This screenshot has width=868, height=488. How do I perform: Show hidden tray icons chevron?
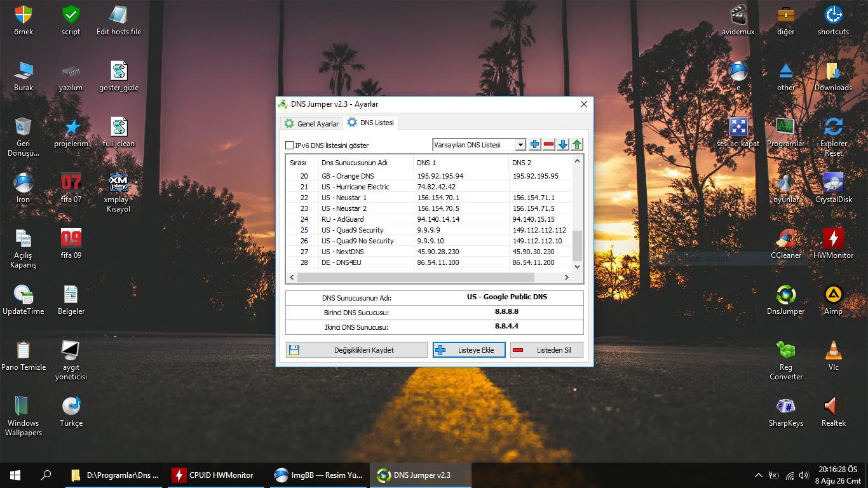coord(758,475)
